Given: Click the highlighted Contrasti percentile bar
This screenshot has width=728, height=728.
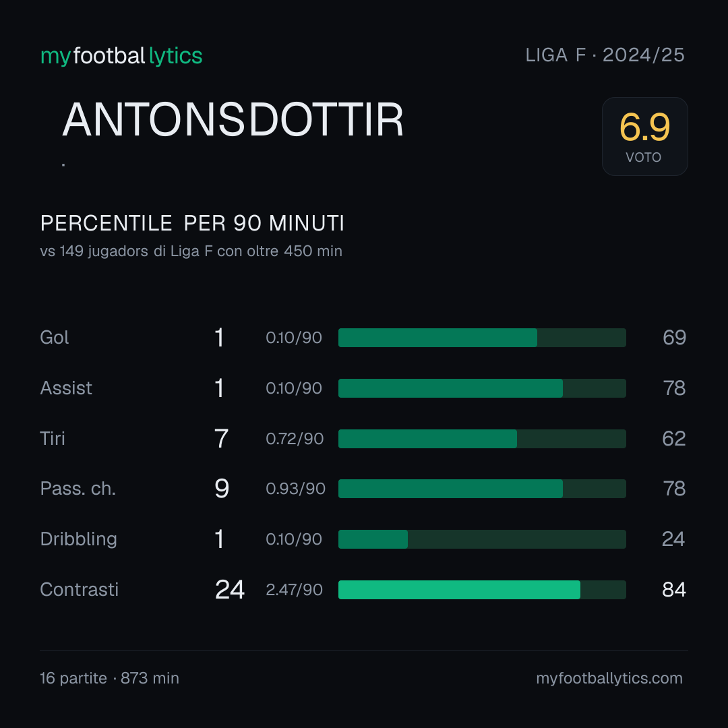Looking at the screenshot, I should pos(482,590).
